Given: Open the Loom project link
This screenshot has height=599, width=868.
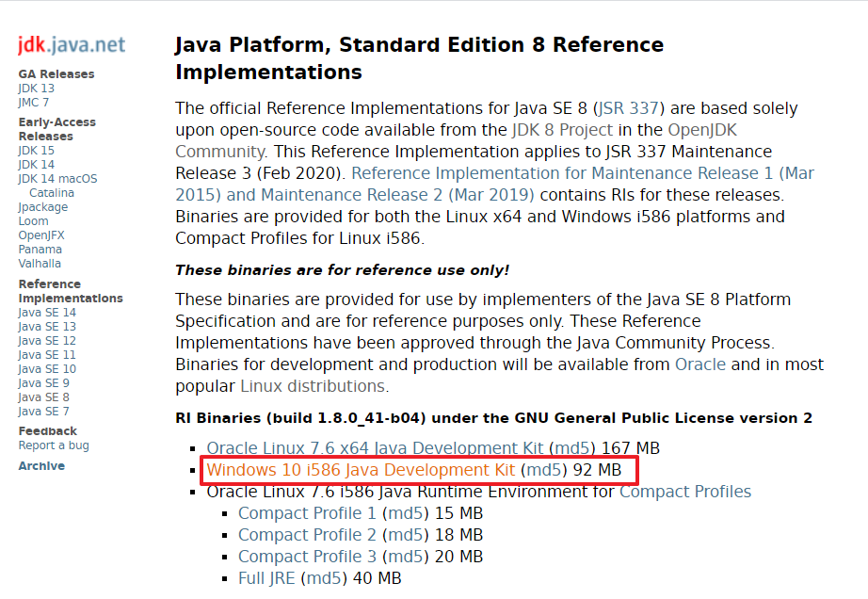Looking at the screenshot, I should point(33,221).
